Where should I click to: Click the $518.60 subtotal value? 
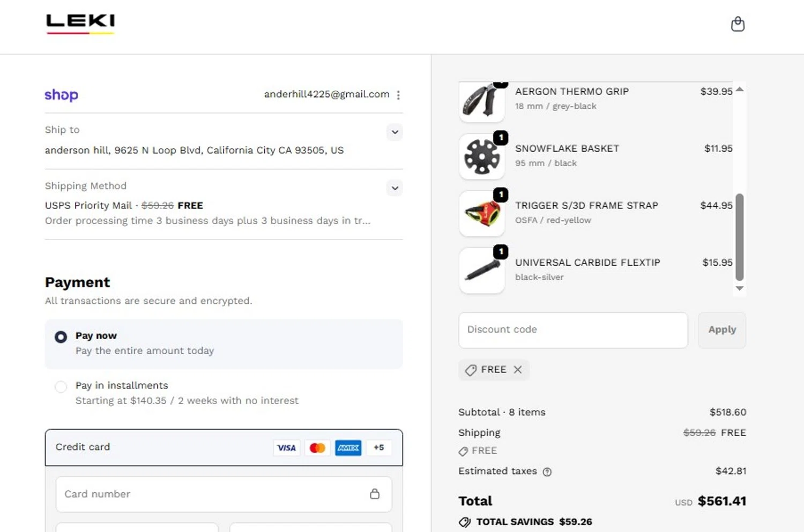coord(728,413)
